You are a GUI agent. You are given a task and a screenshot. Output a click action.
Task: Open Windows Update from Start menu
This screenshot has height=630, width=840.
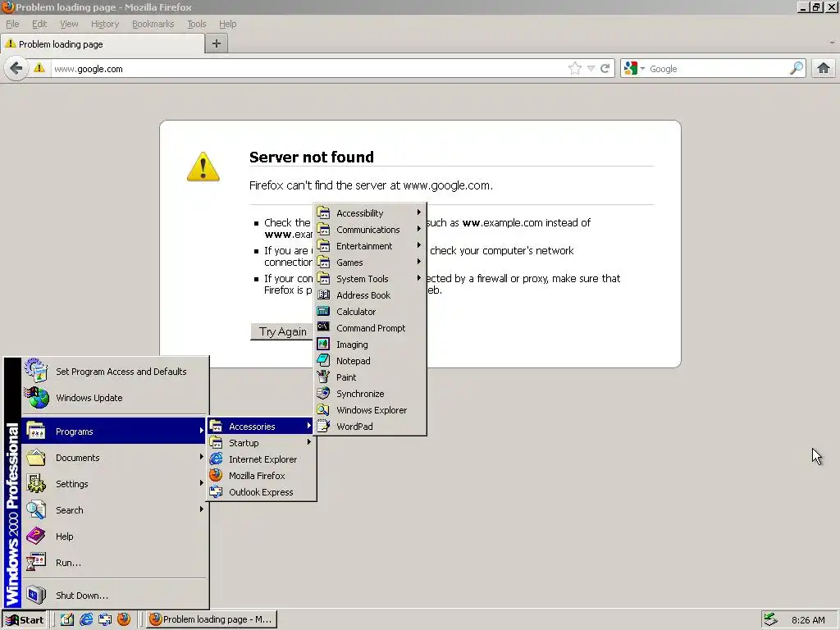pos(114,398)
